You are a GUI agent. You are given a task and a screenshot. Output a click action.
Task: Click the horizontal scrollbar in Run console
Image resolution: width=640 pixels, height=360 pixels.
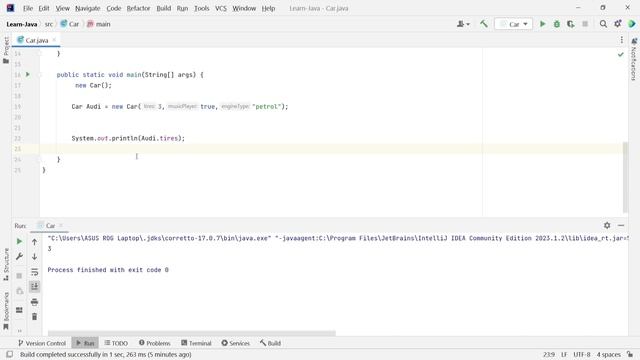pos(191,333)
